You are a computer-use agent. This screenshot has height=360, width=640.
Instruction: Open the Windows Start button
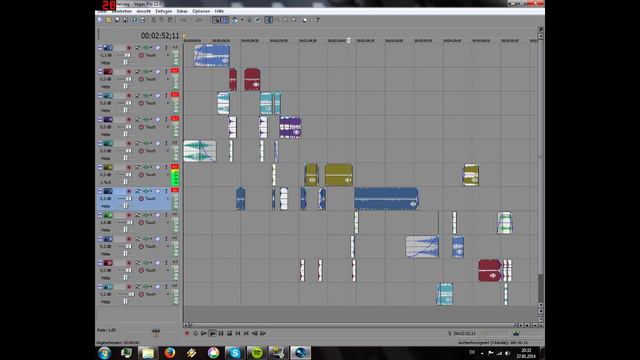coord(104,353)
